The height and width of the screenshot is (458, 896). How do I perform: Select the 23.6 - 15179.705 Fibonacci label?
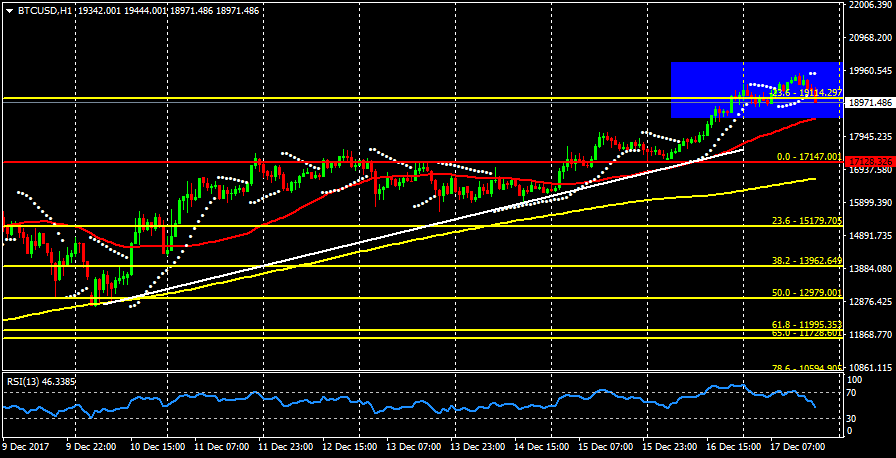(804, 222)
